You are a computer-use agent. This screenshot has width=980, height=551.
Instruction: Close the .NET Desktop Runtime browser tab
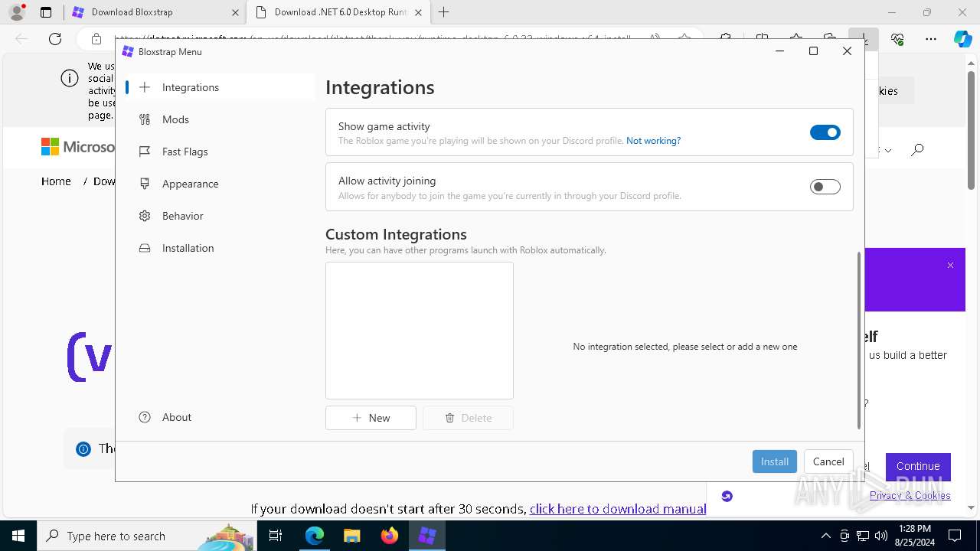coord(418,12)
